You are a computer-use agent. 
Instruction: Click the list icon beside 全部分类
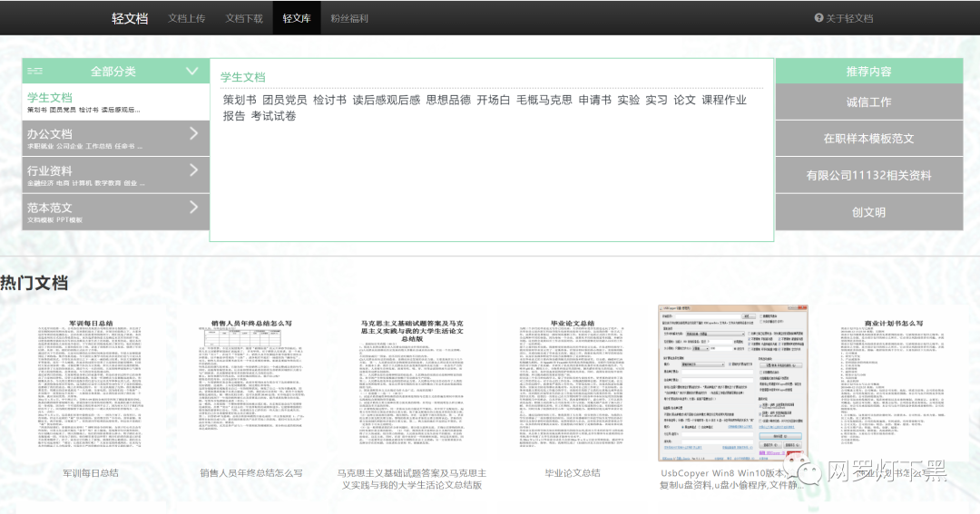click(x=35, y=72)
